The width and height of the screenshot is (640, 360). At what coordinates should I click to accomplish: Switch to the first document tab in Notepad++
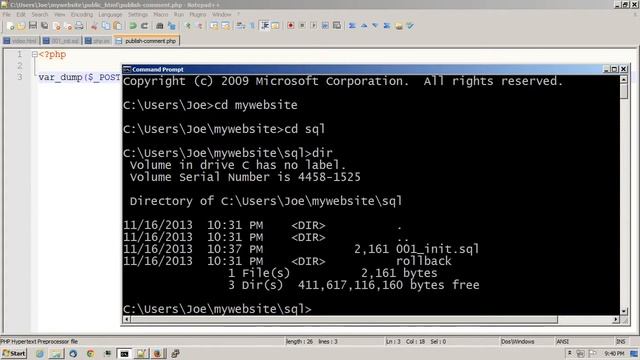20,41
